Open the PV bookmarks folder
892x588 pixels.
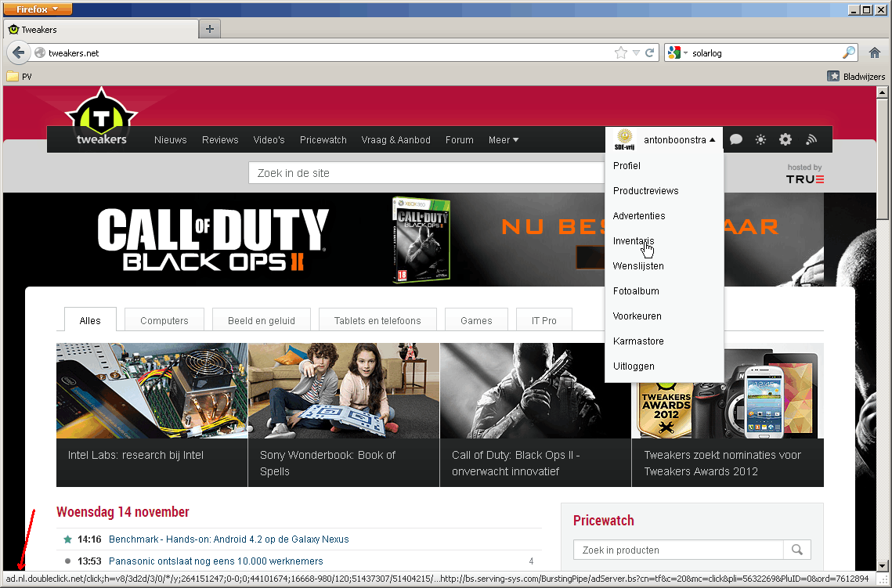tap(20, 76)
